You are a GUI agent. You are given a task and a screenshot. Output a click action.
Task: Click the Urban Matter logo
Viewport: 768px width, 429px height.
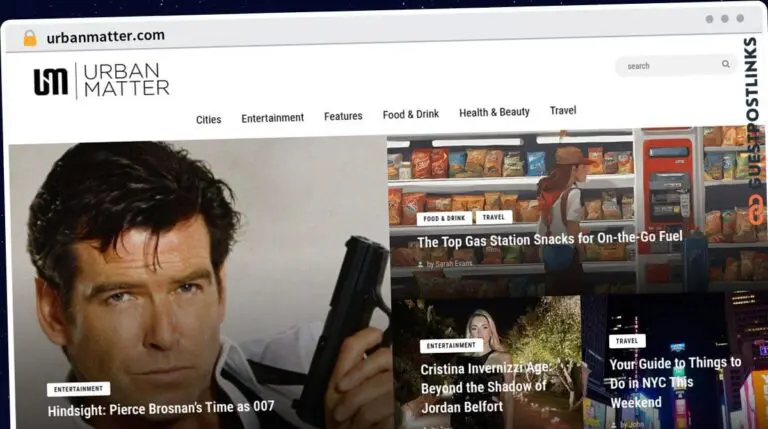(x=101, y=81)
